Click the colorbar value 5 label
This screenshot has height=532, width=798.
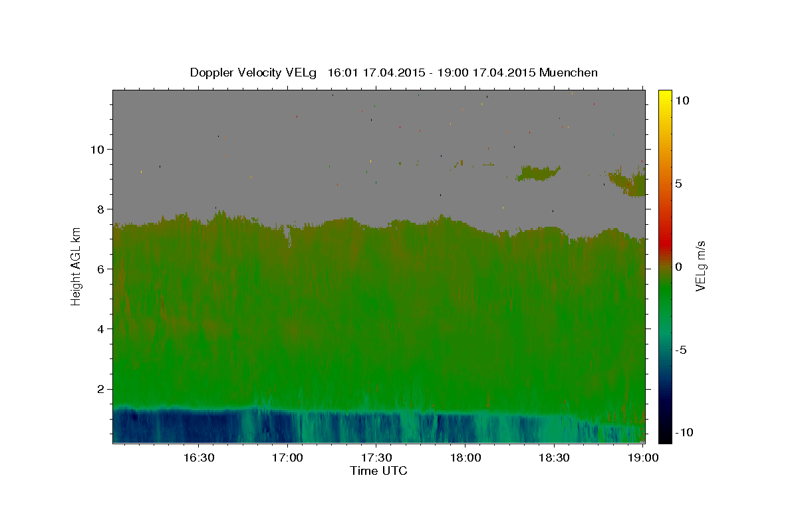(678, 184)
